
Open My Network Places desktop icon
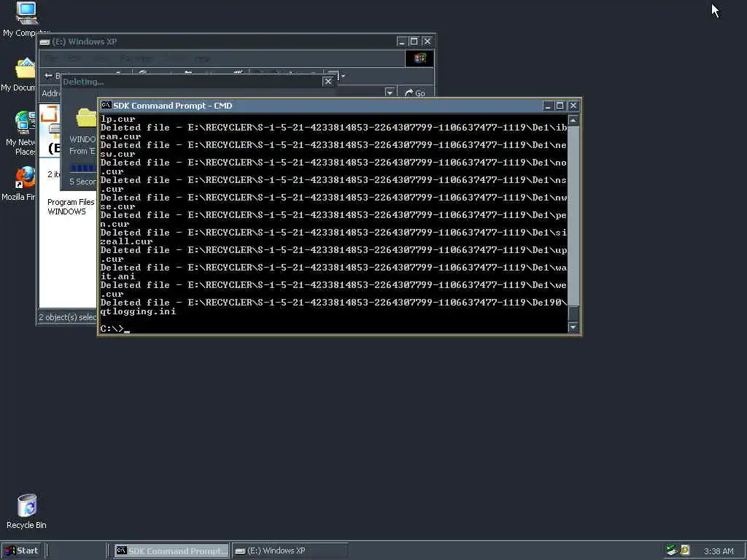20,133
